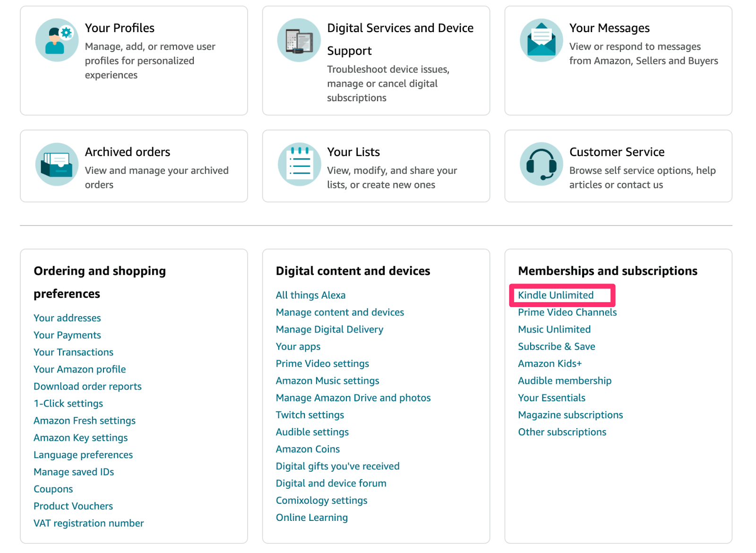Select Download order reports
This screenshot has width=756, height=553.
click(87, 386)
